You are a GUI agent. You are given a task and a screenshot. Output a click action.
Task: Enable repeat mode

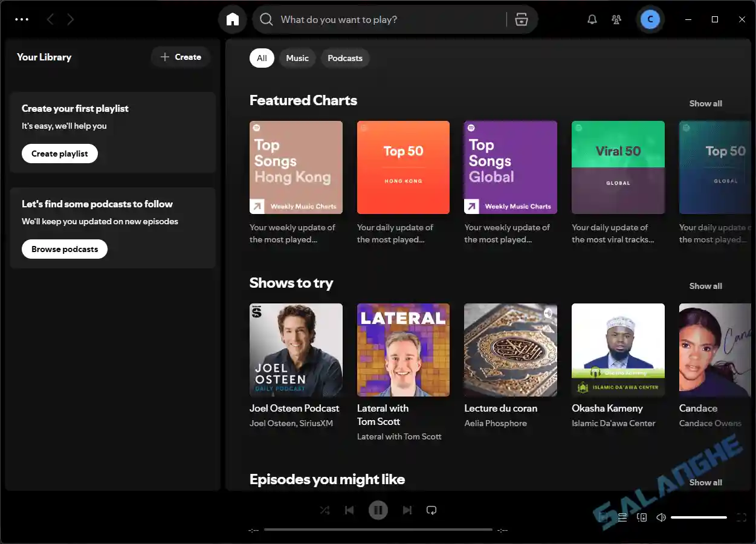(431, 510)
